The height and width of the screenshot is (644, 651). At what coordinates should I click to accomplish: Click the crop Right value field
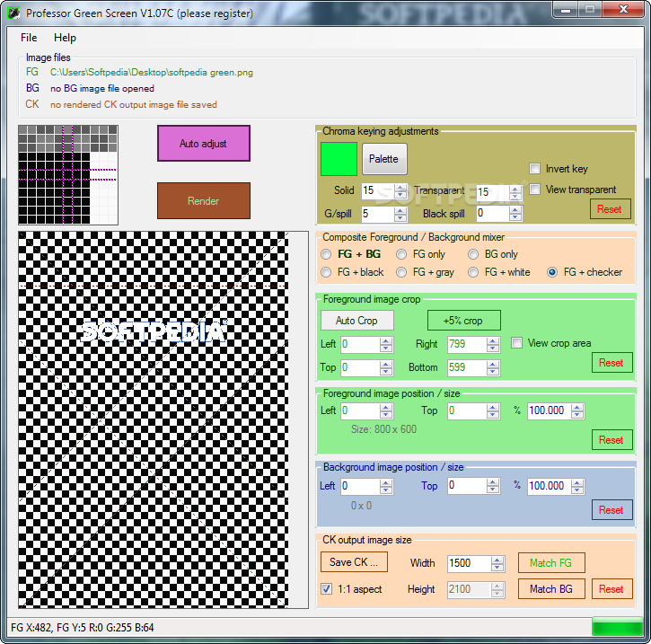(467, 344)
